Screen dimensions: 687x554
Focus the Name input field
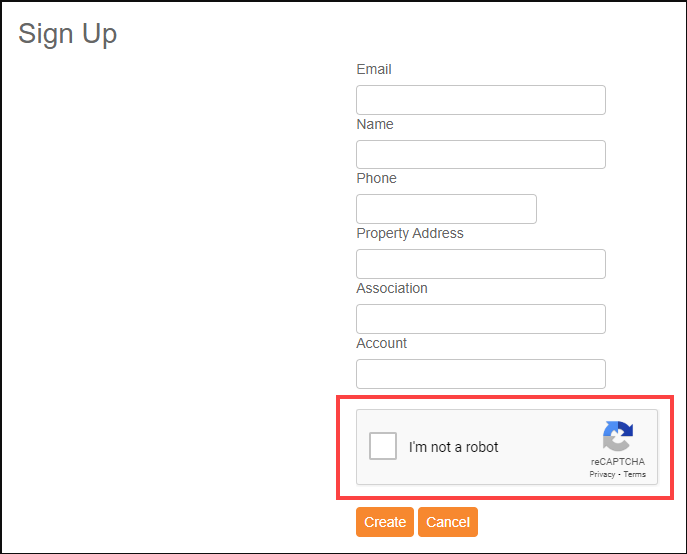click(x=481, y=154)
